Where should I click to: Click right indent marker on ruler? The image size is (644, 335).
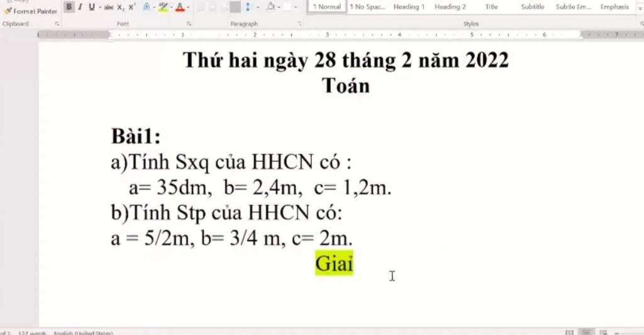(x=581, y=37)
